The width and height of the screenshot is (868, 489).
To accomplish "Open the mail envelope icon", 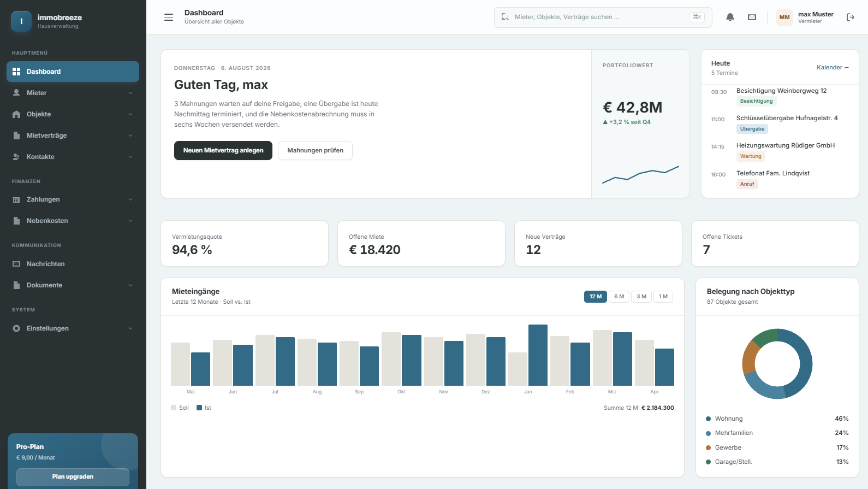I will coord(752,17).
